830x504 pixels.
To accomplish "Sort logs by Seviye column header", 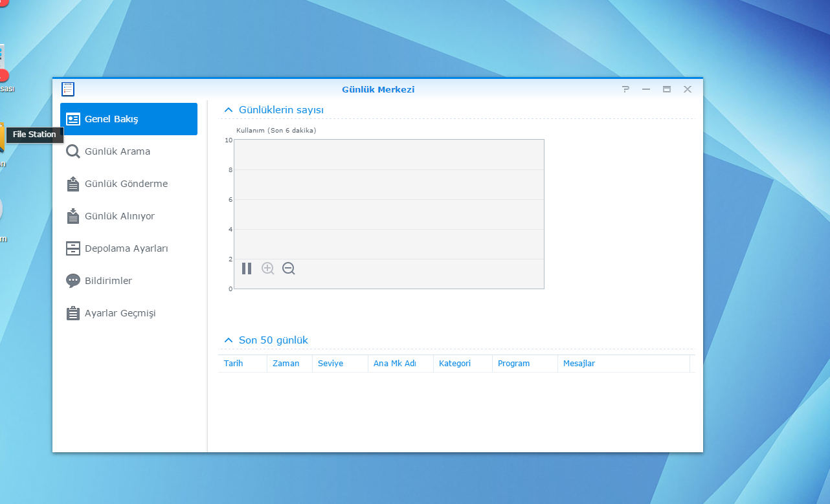I will (x=330, y=364).
